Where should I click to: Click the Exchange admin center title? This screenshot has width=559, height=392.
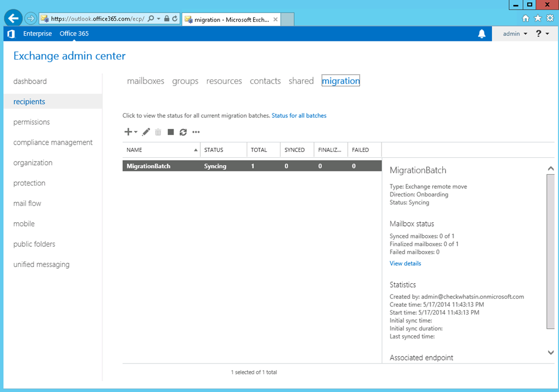[x=69, y=56]
